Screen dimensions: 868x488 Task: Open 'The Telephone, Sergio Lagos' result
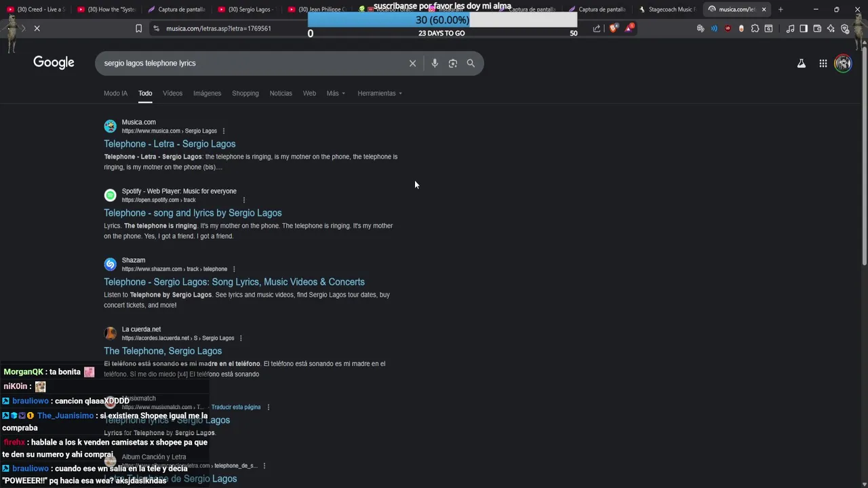point(163,351)
